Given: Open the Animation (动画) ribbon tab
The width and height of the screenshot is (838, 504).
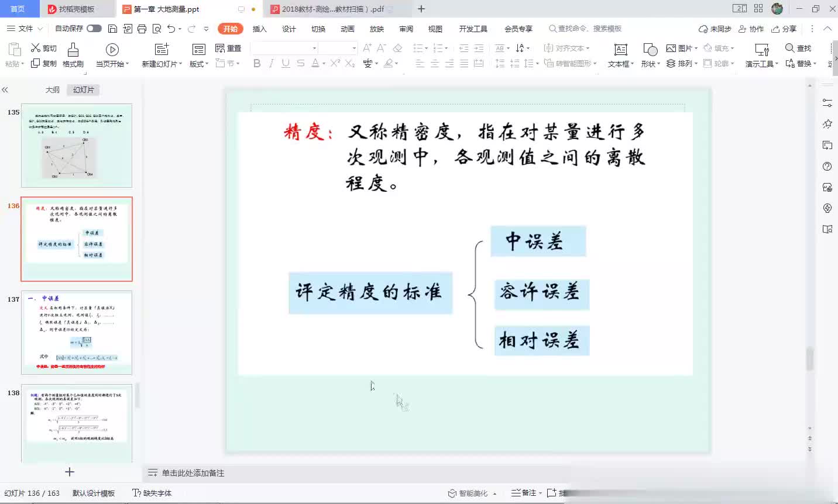Looking at the screenshot, I should tap(348, 29).
